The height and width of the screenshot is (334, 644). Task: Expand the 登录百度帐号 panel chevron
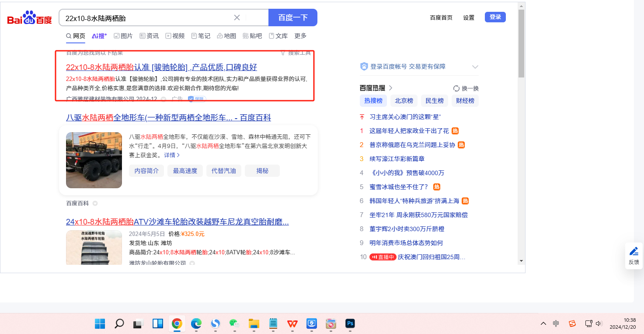[475, 67]
